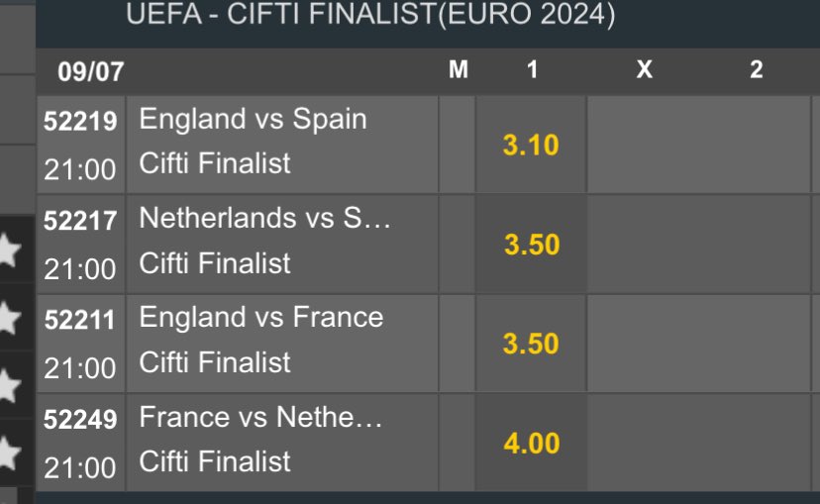Click match code 52249
This screenshot has height=504, width=820.
(81, 419)
